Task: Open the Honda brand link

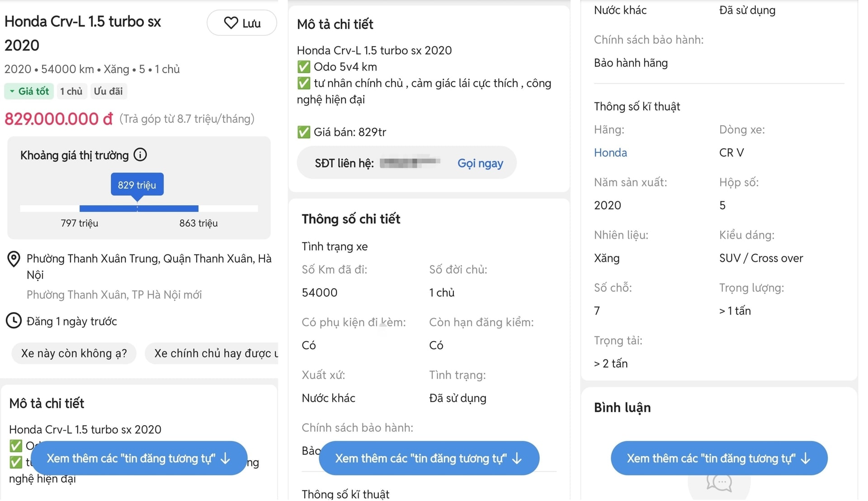Action: click(610, 153)
